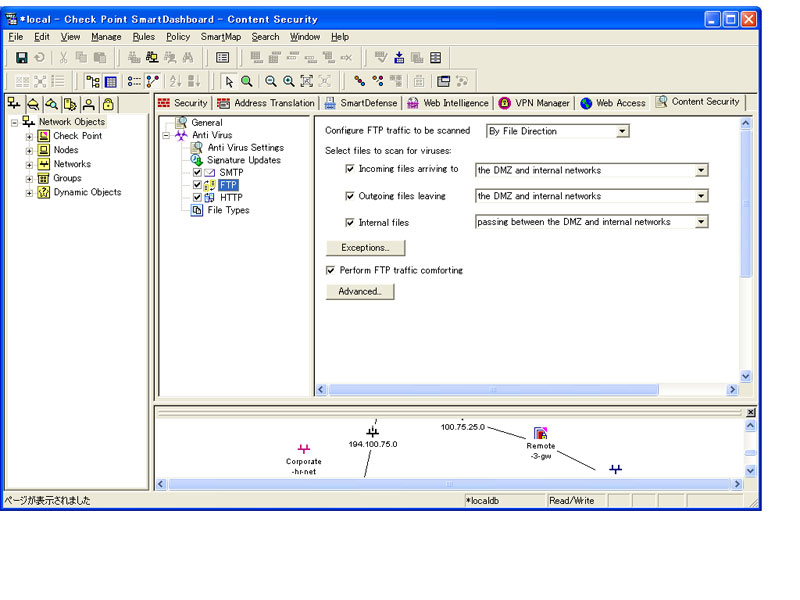Expand the Dynamic Objects tree node
This screenshot has width=800, height=600.
click(x=29, y=193)
